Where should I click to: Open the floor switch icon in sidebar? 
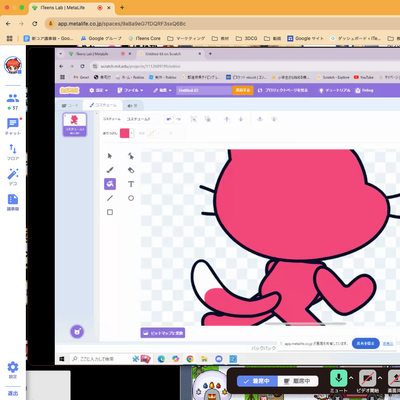13,152
